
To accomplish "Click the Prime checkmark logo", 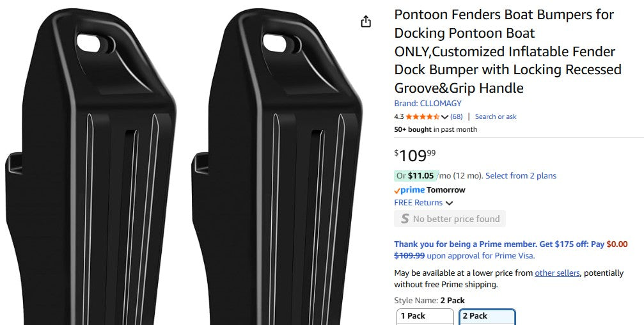I will pos(409,190).
